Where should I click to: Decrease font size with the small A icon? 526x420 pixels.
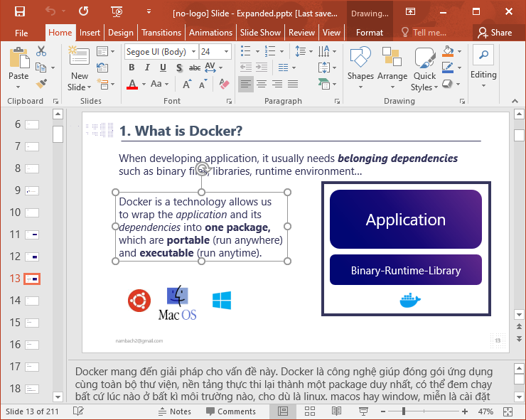[x=203, y=84]
